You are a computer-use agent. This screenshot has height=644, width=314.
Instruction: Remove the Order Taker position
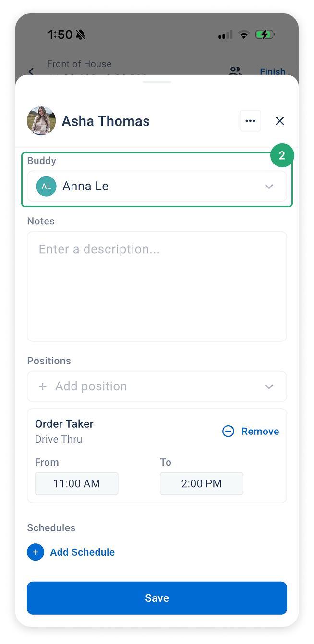tap(251, 431)
